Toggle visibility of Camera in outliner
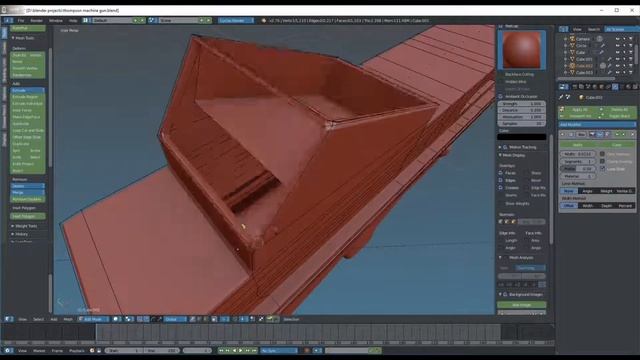Image resolution: width=640 pixels, height=360 pixels. tap(618, 39)
